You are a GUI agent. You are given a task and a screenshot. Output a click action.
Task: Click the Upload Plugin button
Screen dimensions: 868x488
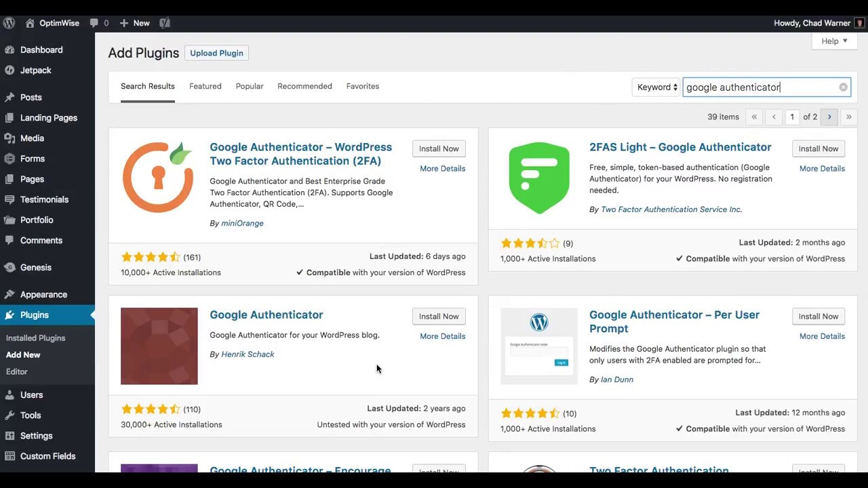(216, 53)
